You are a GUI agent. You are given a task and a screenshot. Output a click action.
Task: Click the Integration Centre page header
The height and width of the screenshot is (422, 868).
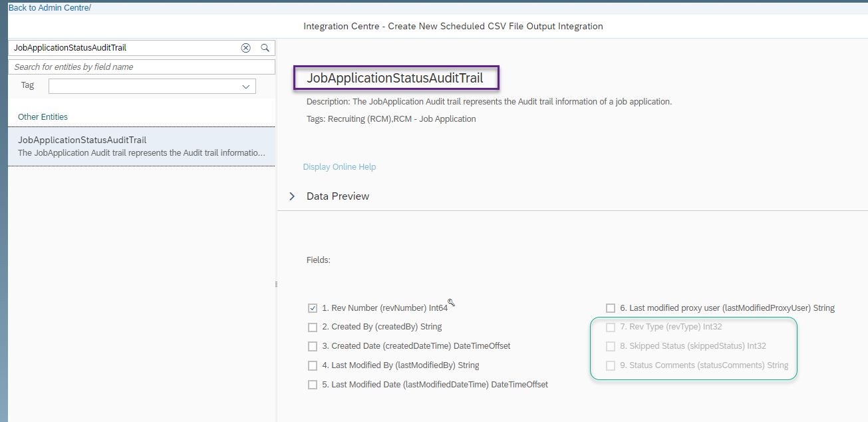coord(453,27)
